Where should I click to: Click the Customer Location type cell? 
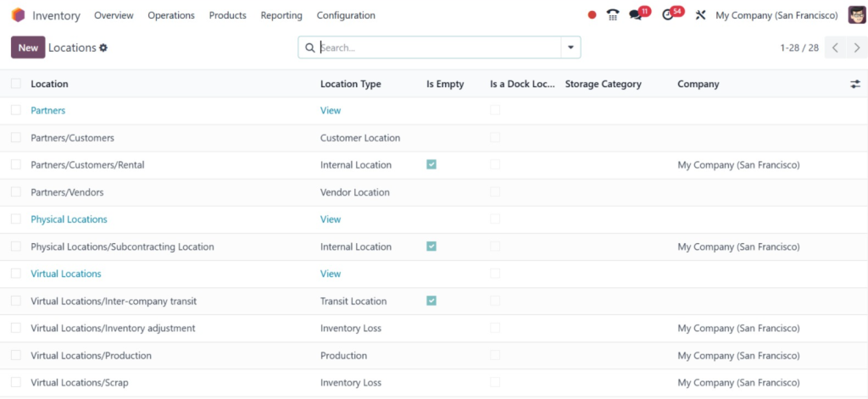click(x=360, y=138)
